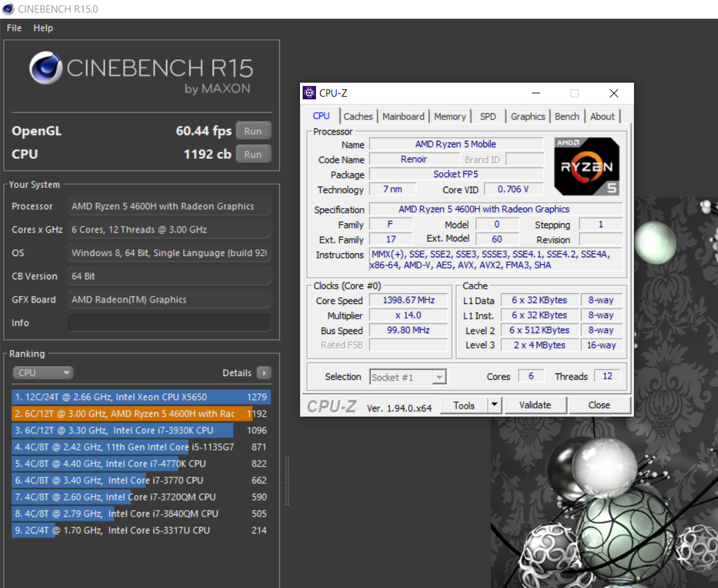The height and width of the screenshot is (588, 718).
Task: Click the empty Info input field
Action: (x=169, y=323)
